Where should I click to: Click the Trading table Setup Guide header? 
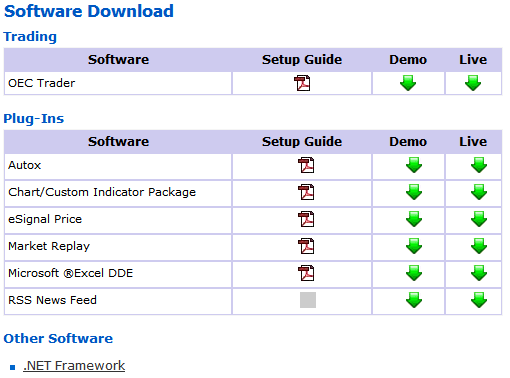point(302,60)
